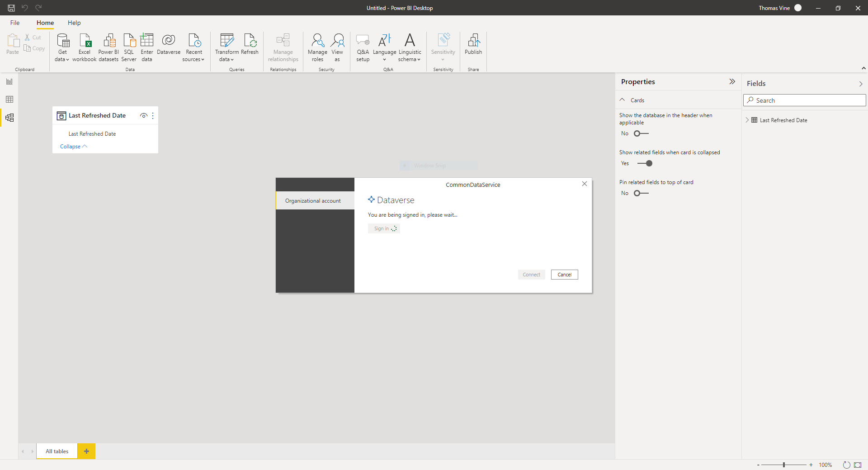Expand Last Refreshed Date in Fields

(747, 120)
